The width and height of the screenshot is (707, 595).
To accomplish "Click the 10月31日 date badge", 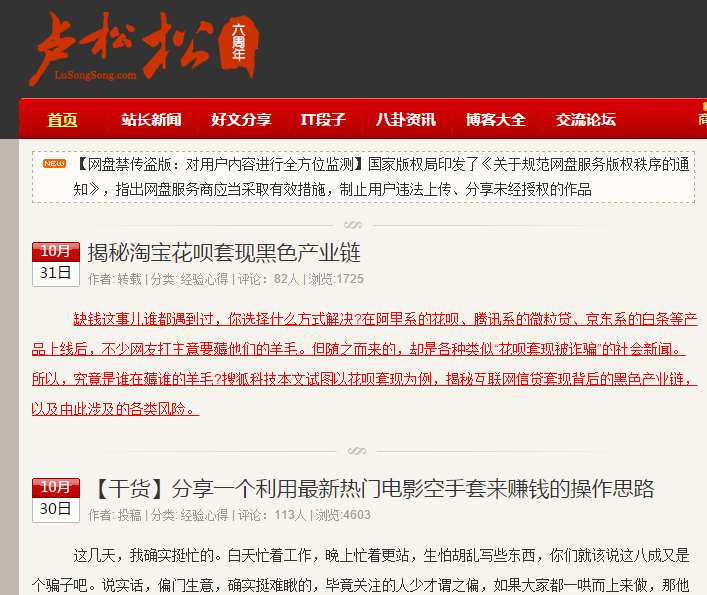I will (56, 263).
